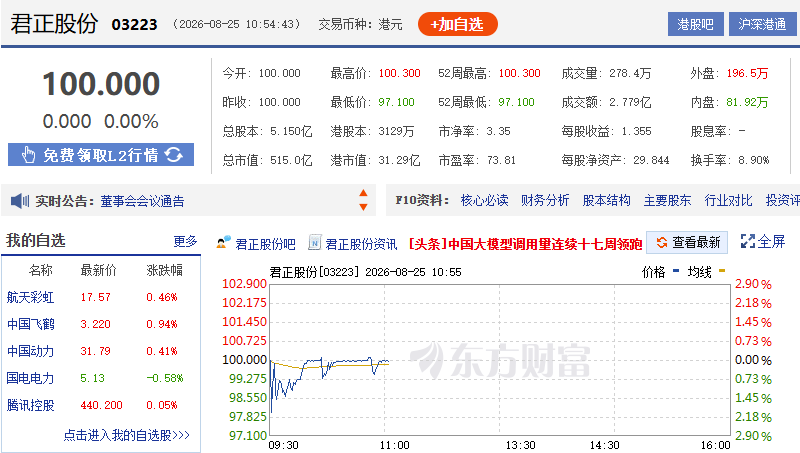Image resolution: width=800 pixels, height=453 pixels.
Task: Click the fullscreen expand icon
Action: 747,241
